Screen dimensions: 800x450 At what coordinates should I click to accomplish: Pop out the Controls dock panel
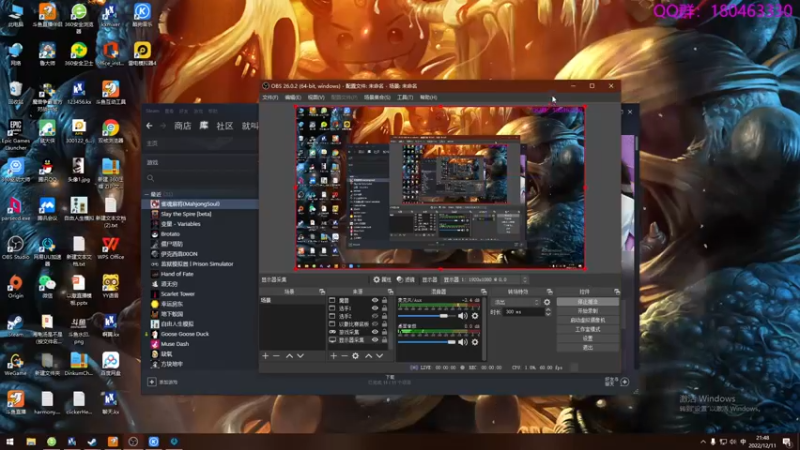tap(617, 292)
